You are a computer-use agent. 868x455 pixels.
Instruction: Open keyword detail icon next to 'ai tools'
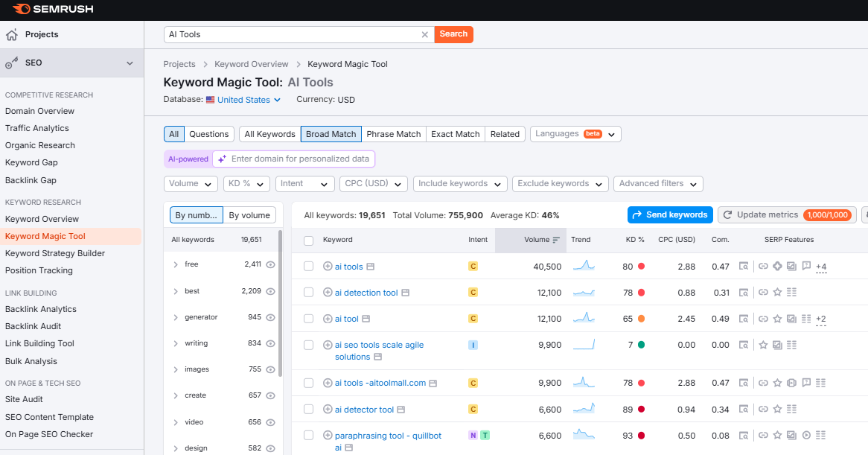(x=371, y=267)
